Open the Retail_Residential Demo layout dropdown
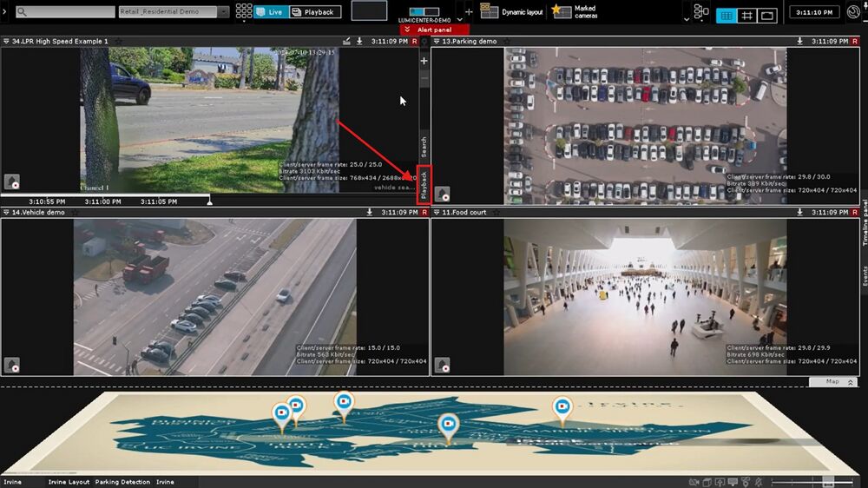Screen dimensions: 868x488 click(223, 12)
